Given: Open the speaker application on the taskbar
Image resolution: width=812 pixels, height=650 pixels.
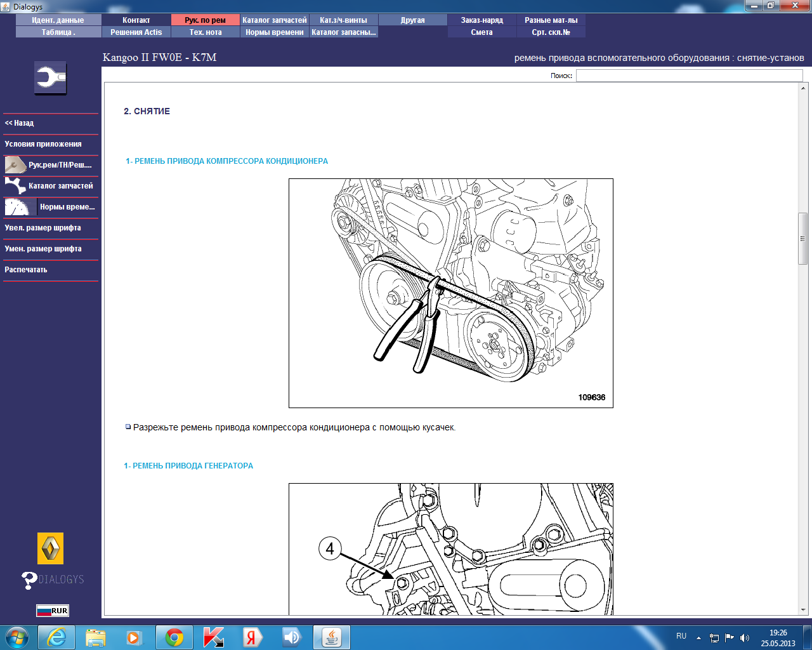Looking at the screenshot, I should pos(292,637).
